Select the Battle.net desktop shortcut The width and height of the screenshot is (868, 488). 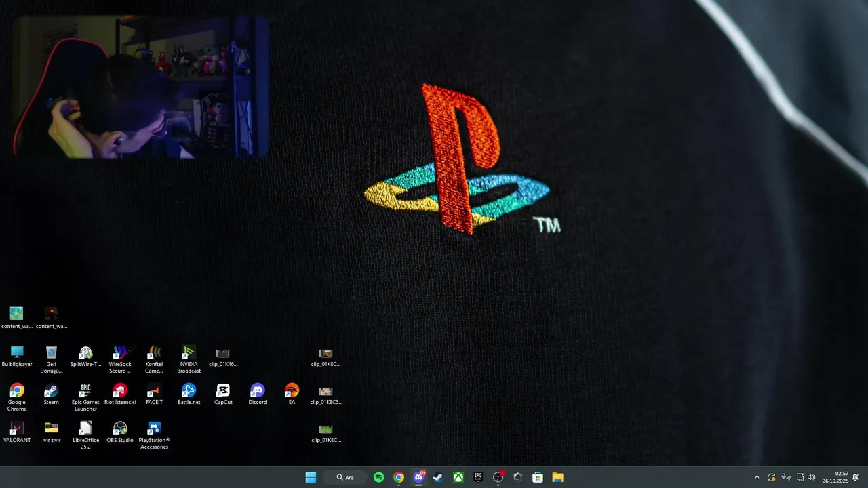189,394
